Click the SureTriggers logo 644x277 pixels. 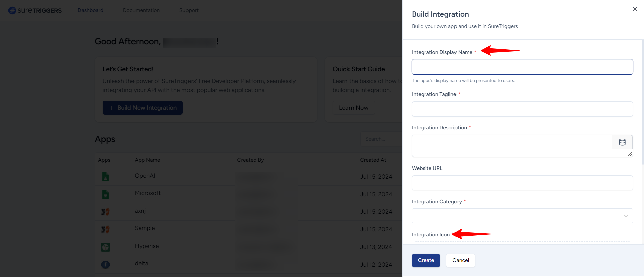[35, 10]
